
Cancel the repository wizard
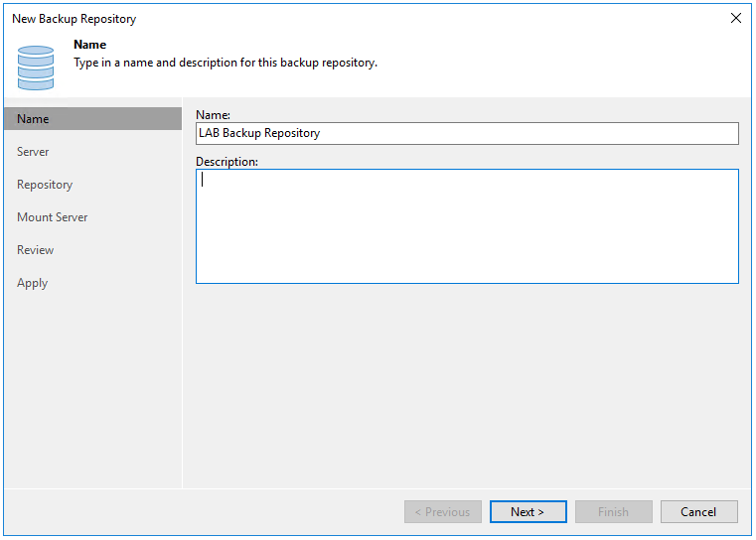point(698,512)
